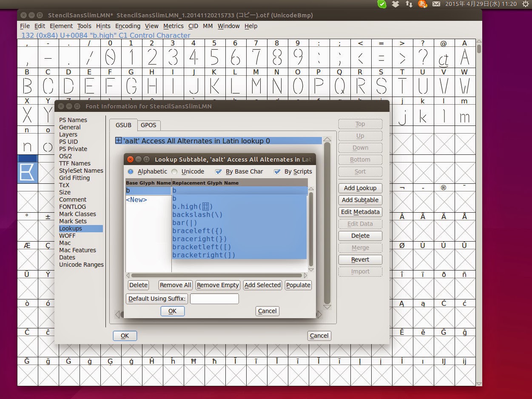532x399 pixels.
Task: Click the clock showing 11:20
Action: pos(481,4)
